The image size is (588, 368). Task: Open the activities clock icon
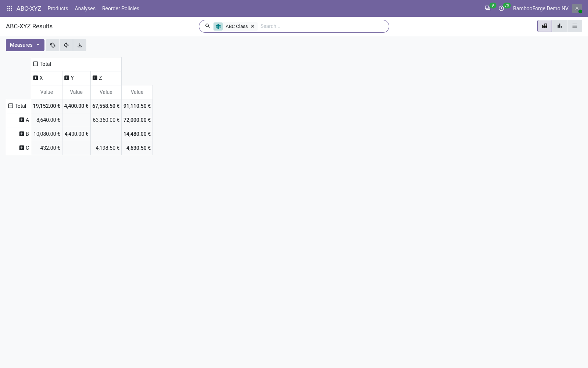(502, 8)
